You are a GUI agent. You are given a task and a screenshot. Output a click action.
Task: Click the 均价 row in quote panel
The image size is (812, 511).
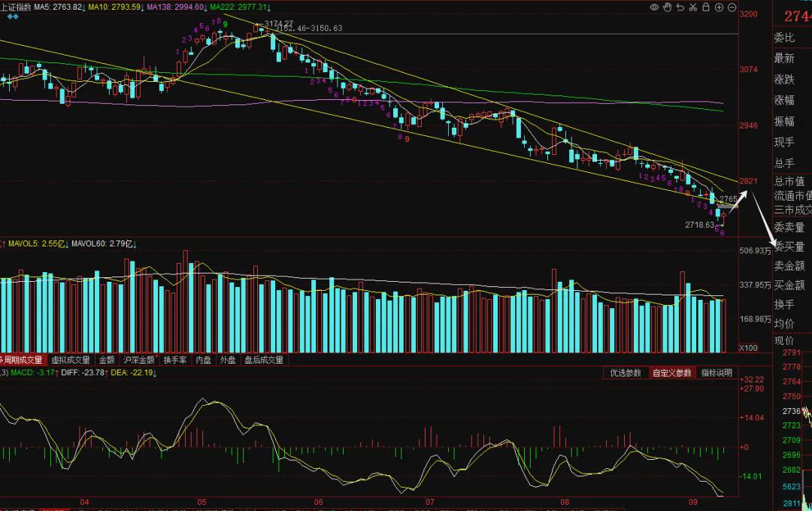tap(784, 324)
